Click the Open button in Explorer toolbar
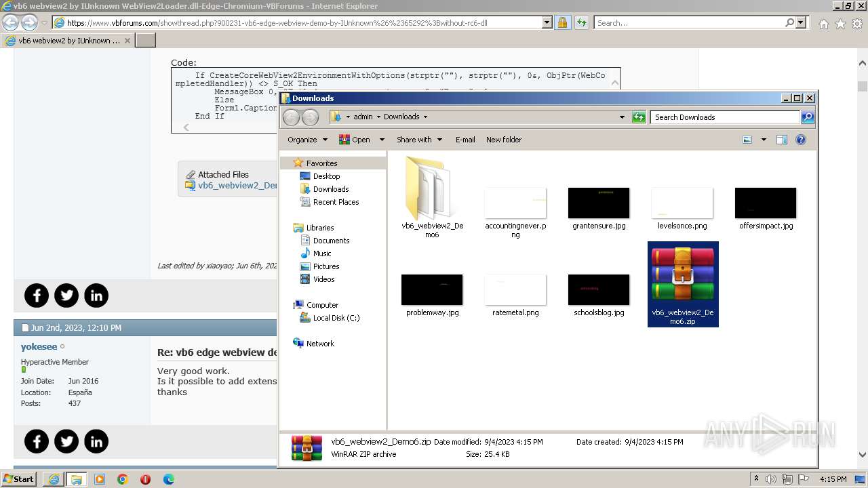Image resolution: width=868 pixels, height=488 pixels. (x=355, y=140)
